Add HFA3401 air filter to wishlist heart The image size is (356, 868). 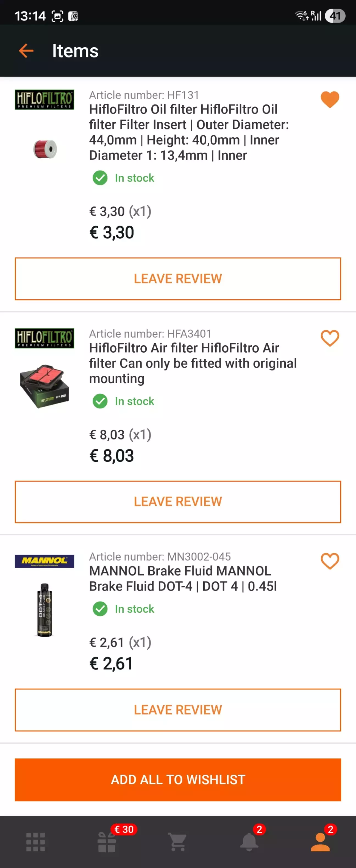coord(329,338)
